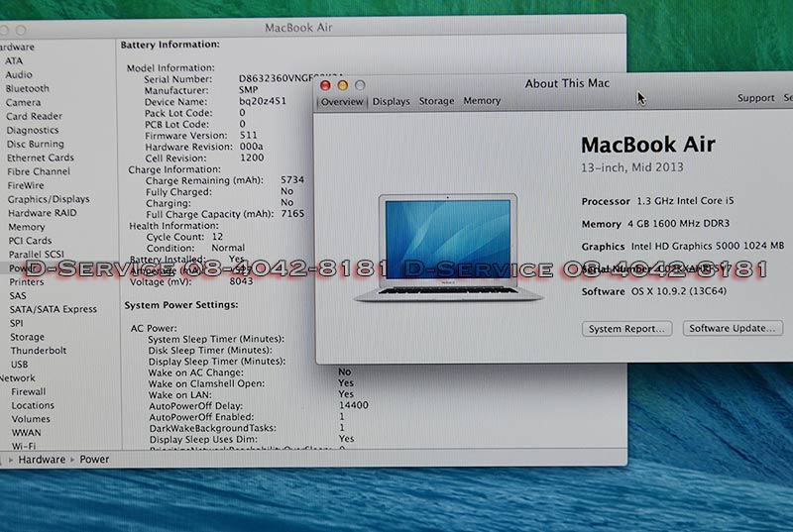Click the System Report… button
Viewport: 793px width, 532px height.
tap(626, 328)
